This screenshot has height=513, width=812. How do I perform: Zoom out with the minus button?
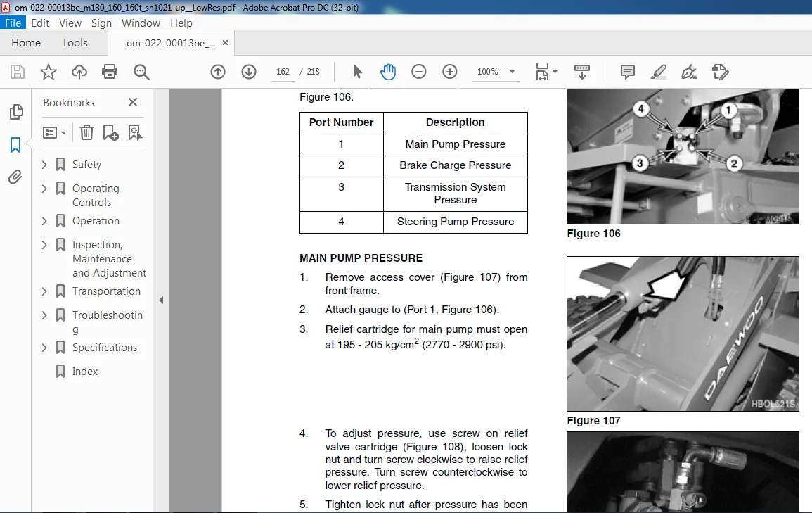(x=419, y=72)
